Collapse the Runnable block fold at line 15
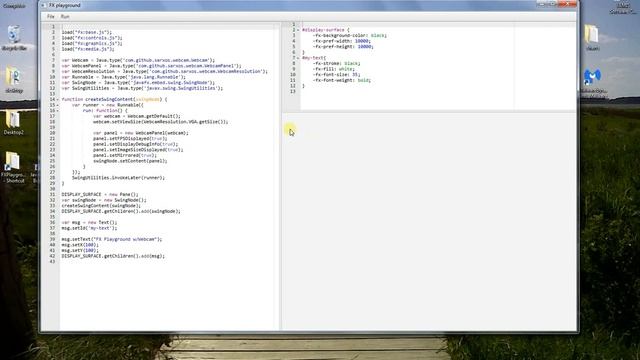Image resolution: width=640 pixels, height=360 pixels. [x=58, y=105]
